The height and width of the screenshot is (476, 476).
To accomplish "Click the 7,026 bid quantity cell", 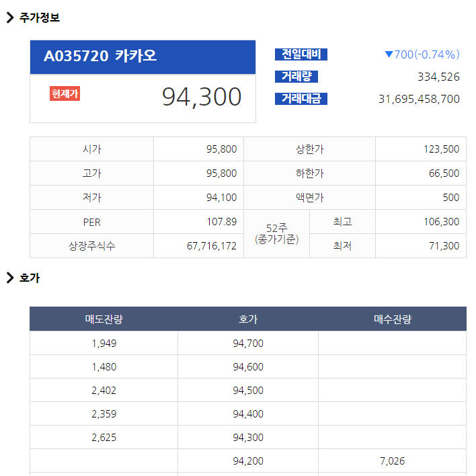I will coord(392,461).
